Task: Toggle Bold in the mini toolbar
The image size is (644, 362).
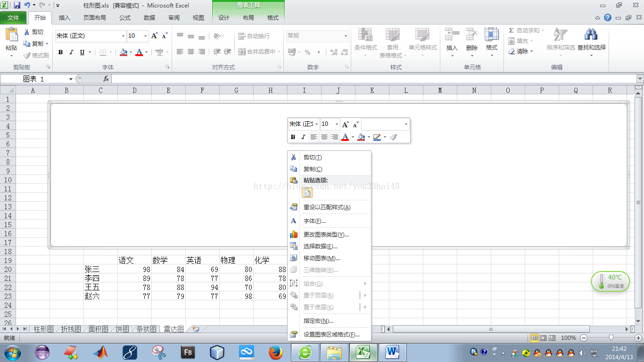Action: pos(293,137)
